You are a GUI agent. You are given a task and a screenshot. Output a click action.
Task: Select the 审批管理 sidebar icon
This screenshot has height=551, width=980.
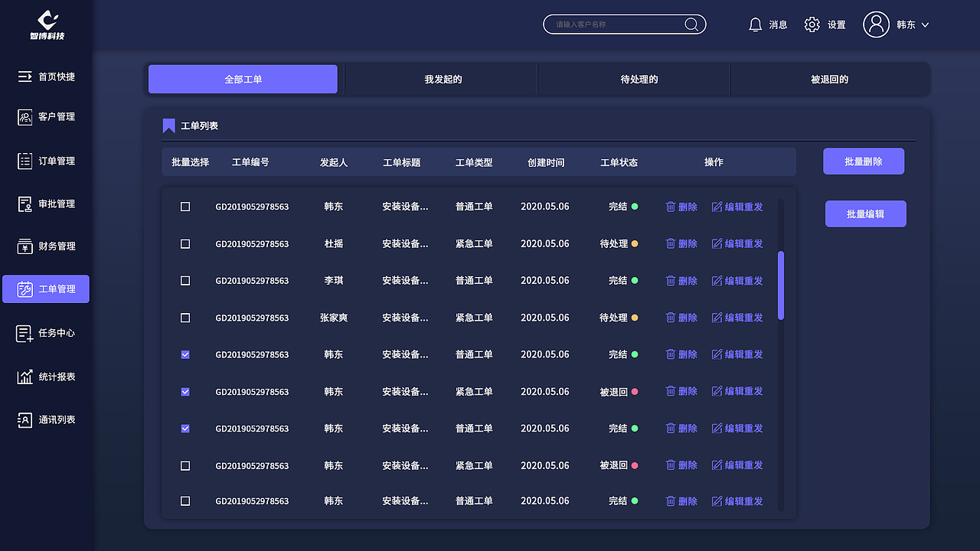click(x=25, y=204)
